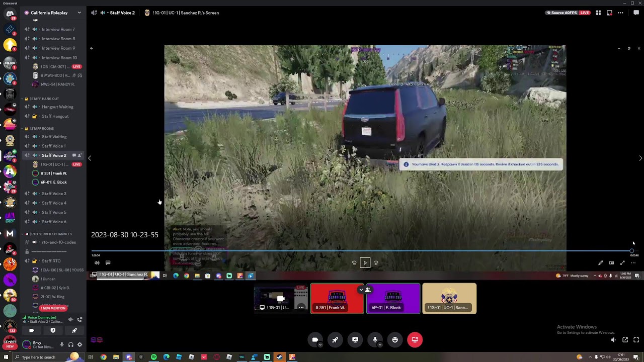Invite people to Staff Voice 2

coord(79,155)
